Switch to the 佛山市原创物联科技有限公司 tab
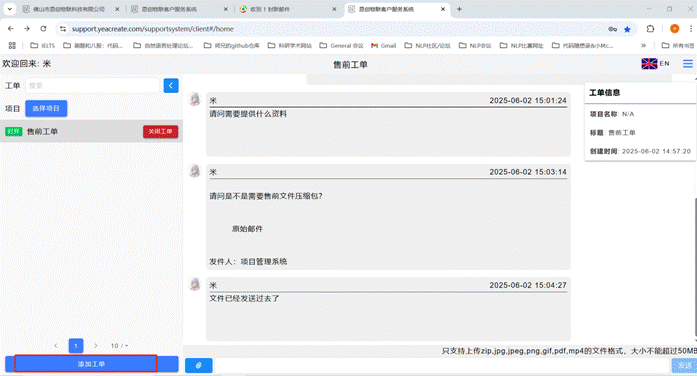The width and height of the screenshot is (697, 376). click(69, 9)
